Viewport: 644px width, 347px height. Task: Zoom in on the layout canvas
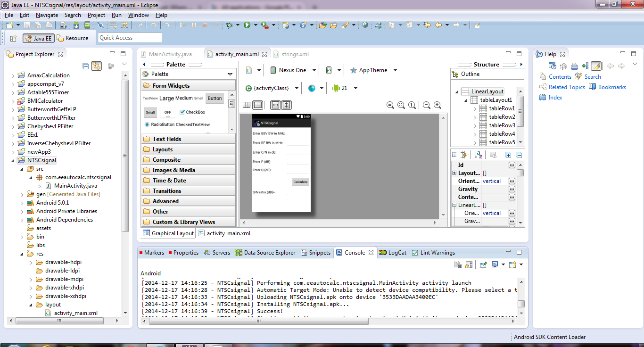coord(438,105)
